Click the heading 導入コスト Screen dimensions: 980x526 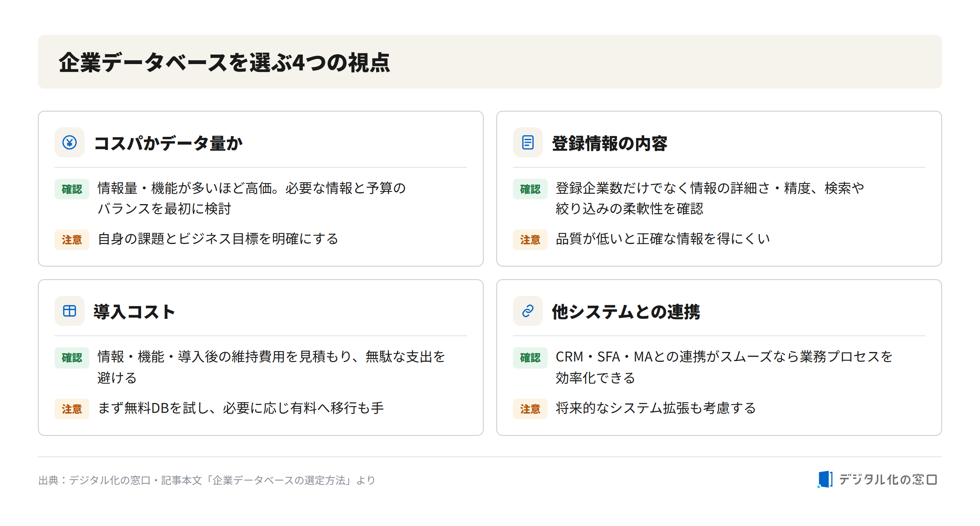point(134,312)
